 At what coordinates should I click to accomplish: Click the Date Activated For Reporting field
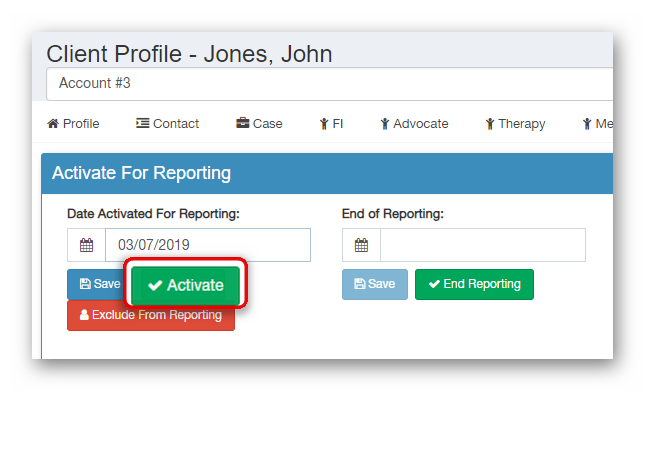208,245
